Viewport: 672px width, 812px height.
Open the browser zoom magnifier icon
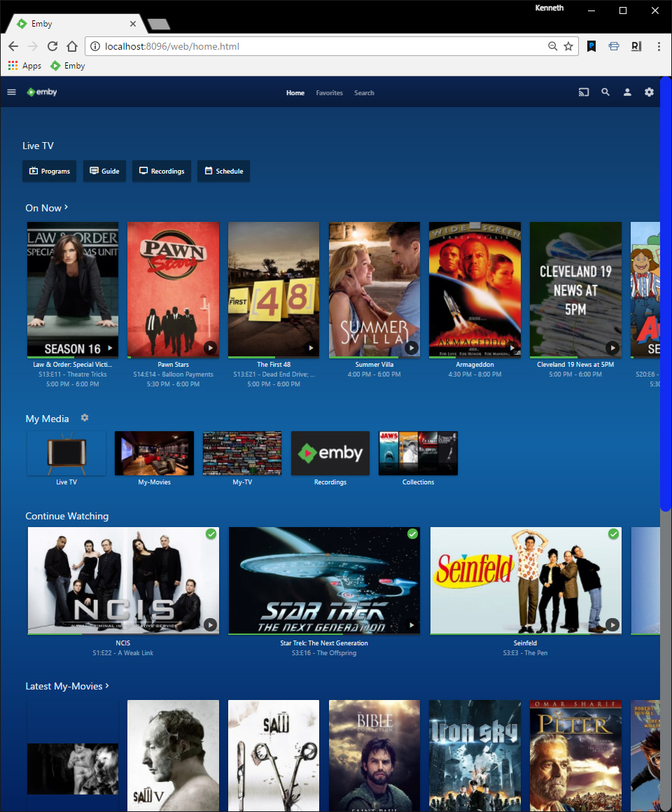point(552,46)
